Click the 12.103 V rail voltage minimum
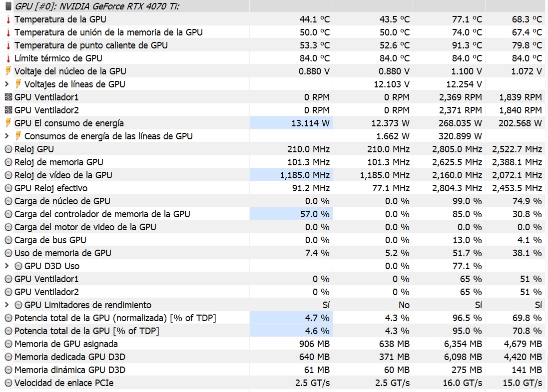 coord(392,84)
